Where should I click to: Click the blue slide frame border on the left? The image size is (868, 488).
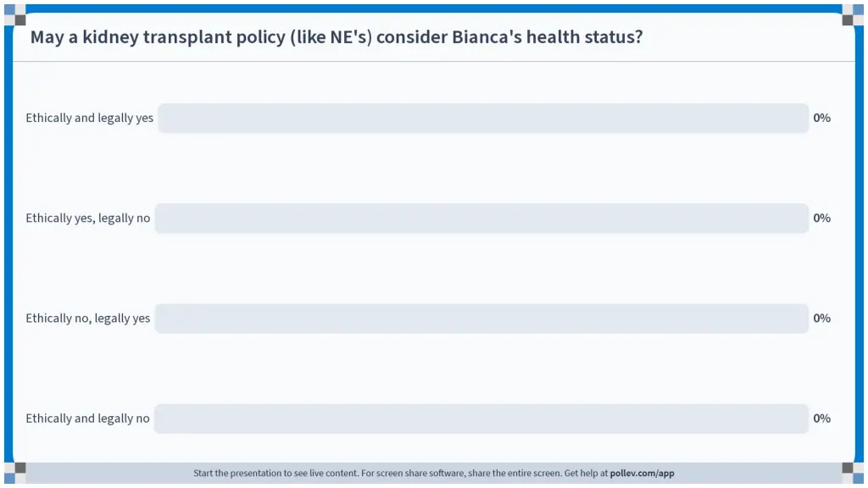click(x=8, y=243)
